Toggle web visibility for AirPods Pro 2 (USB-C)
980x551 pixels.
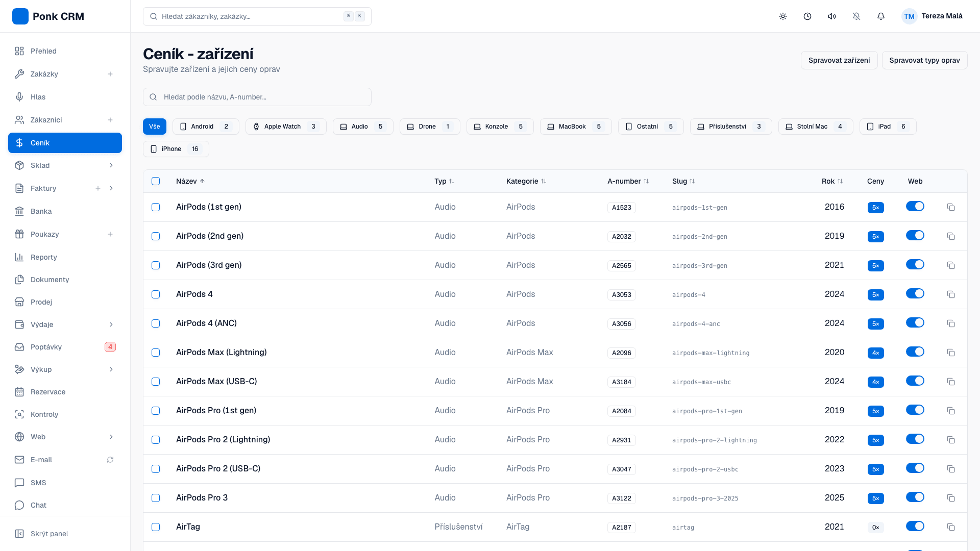coord(915,468)
